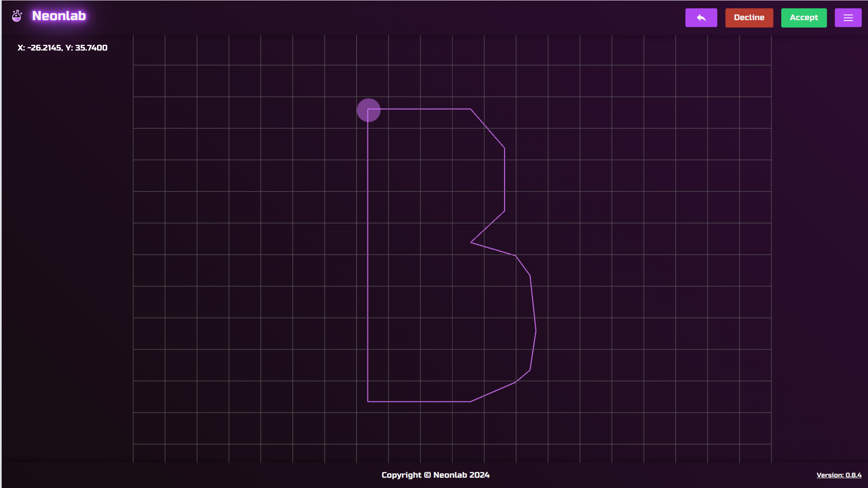Click the upper bulge's top-right vertex
The image size is (868, 488).
504,148
